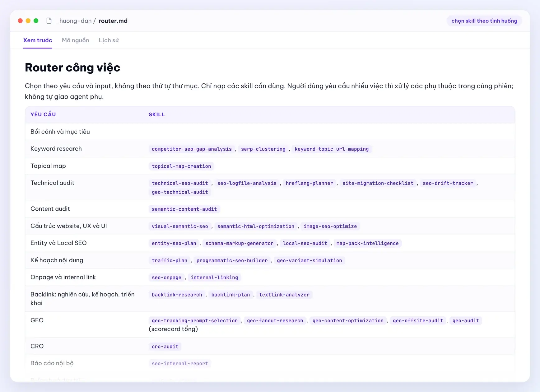Click the seo-logfile-analysis skill tag
Screen dimensions: 540x392
247,183
